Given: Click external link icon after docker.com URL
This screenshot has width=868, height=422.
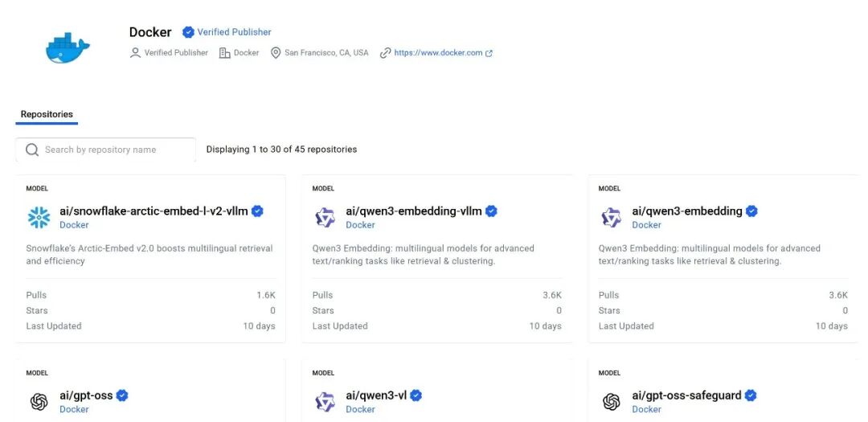Looking at the screenshot, I should [489, 54].
